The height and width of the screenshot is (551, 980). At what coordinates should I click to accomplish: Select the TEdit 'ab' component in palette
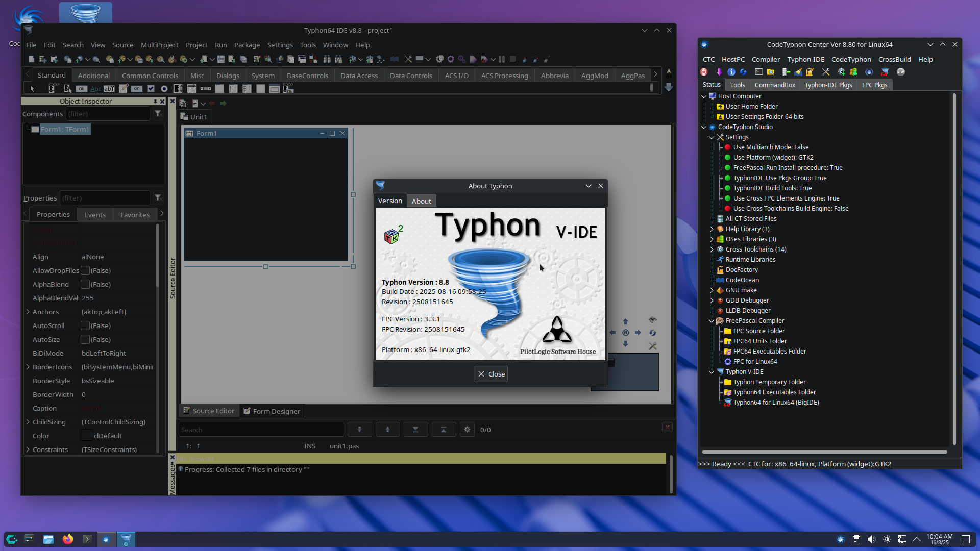[x=109, y=89]
